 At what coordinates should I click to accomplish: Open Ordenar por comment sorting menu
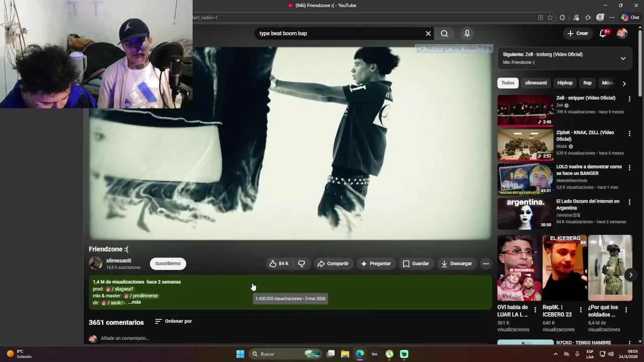(x=173, y=321)
